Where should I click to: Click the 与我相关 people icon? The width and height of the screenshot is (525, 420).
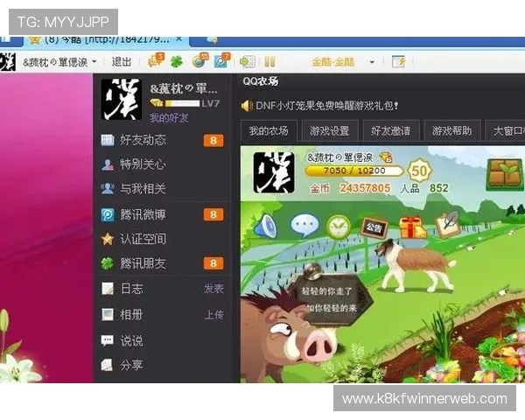(x=108, y=189)
